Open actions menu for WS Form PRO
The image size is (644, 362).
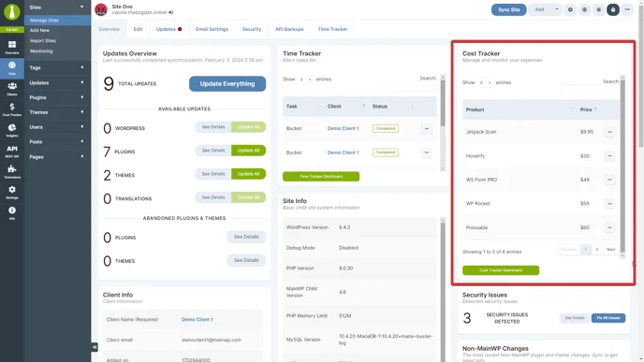tap(609, 180)
